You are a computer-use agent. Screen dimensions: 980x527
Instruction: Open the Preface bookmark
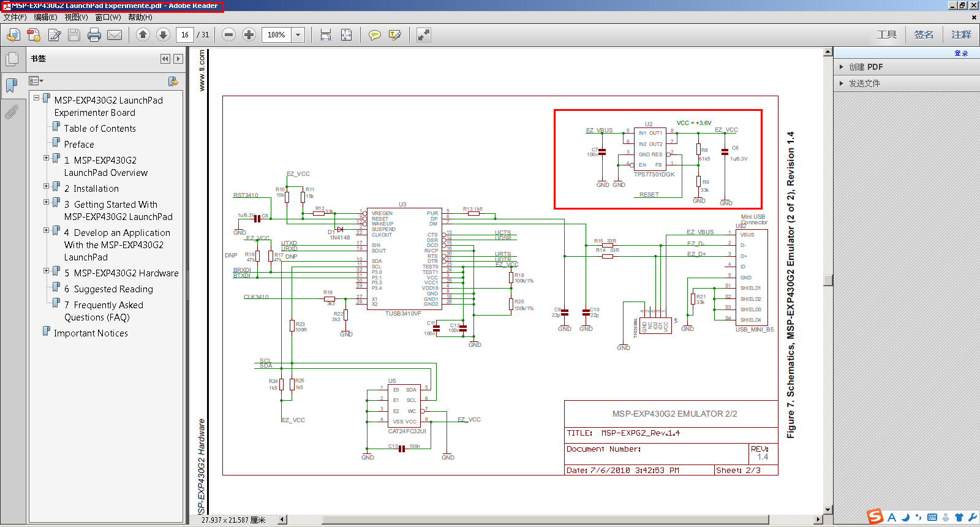79,145
